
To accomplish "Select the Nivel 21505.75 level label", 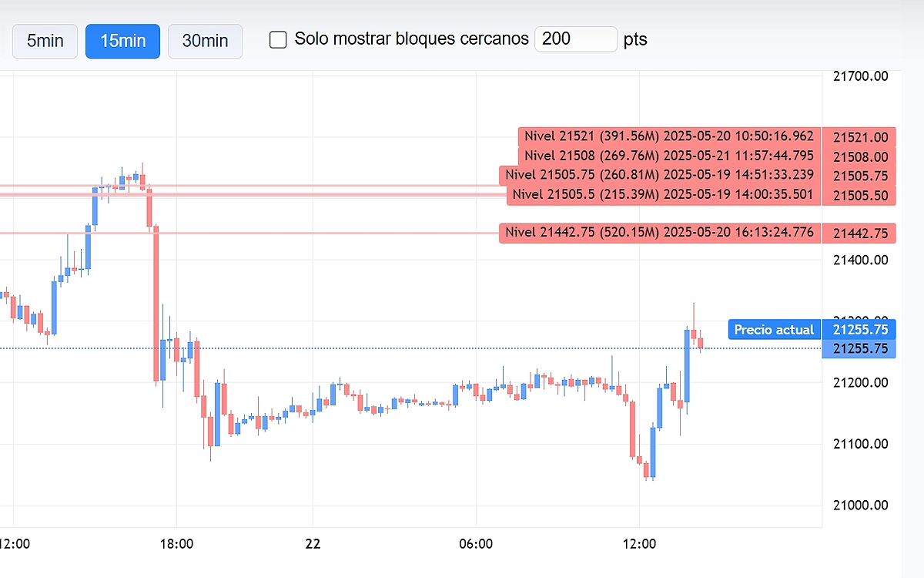I will pyautogui.click(x=659, y=175).
